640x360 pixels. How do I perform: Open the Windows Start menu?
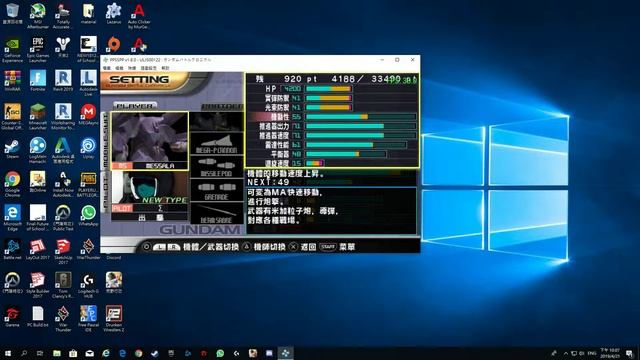tap(7, 353)
